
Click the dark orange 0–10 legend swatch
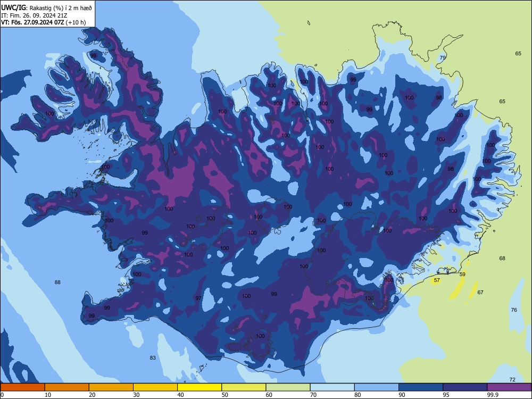click(22, 387)
